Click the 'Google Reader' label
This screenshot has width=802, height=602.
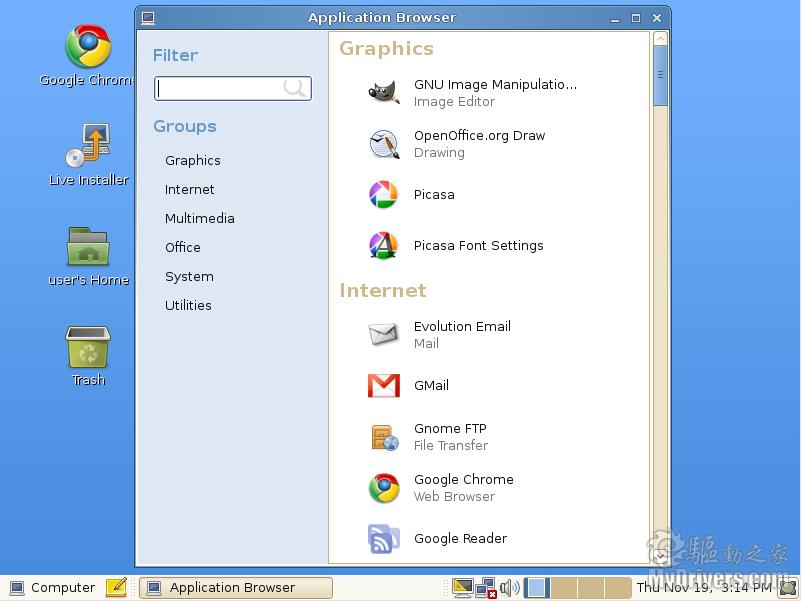click(460, 539)
